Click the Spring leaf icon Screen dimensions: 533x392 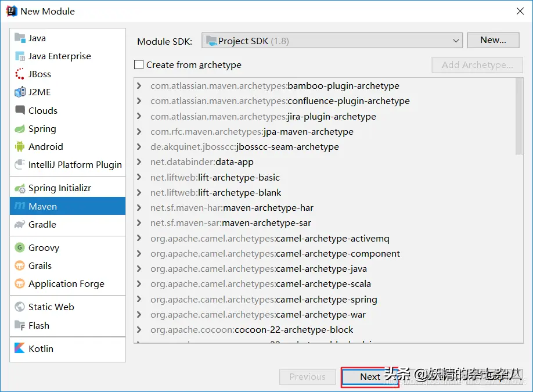click(20, 129)
